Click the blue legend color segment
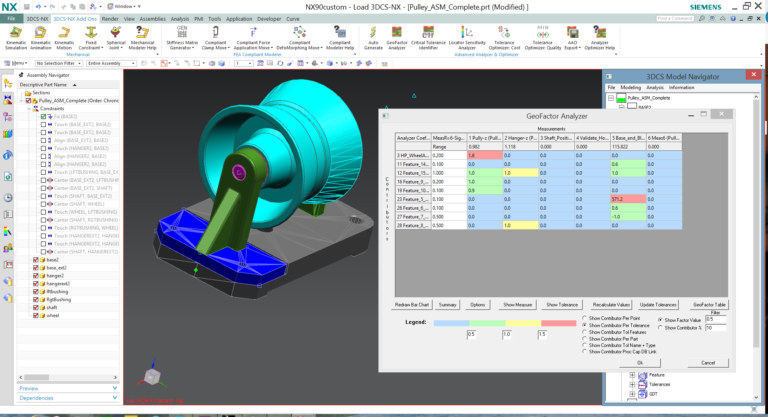This screenshot has height=417, width=768. tap(452, 323)
